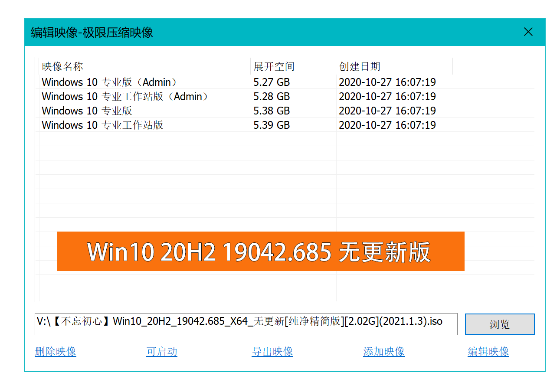The width and height of the screenshot is (560, 392).
Task: Click the 5.28 GB size cell
Action: pyautogui.click(x=272, y=96)
